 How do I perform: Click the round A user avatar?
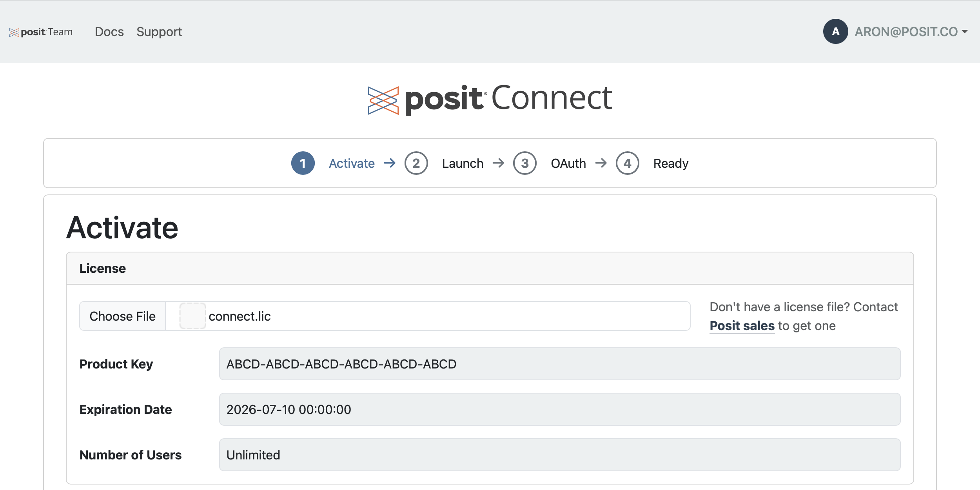(835, 31)
